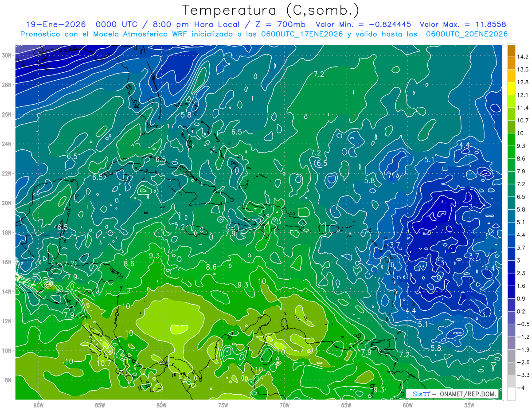The height and width of the screenshot is (411, 532).
Task: Click the "90W" longitude axis label
Action: pos(38,406)
